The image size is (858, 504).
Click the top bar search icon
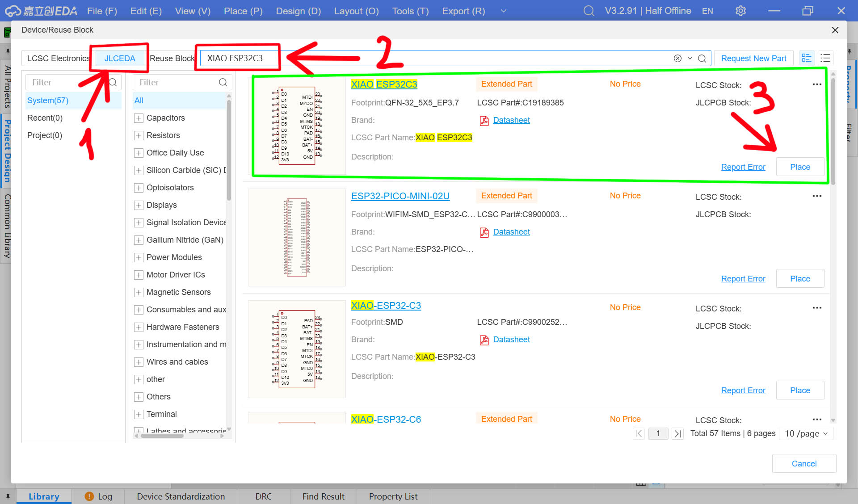[x=589, y=11]
